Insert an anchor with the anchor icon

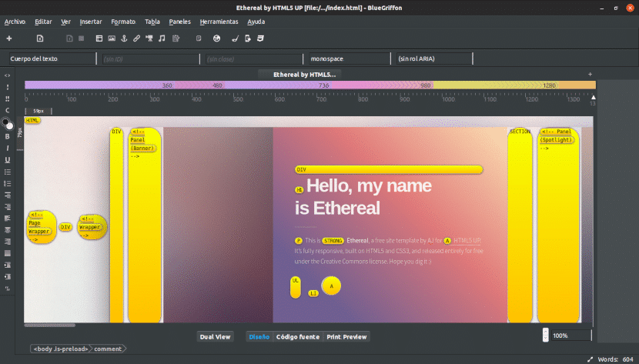(124, 38)
